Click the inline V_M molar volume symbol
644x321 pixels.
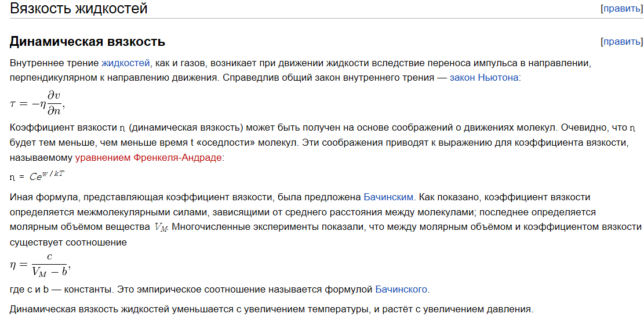click(161, 227)
